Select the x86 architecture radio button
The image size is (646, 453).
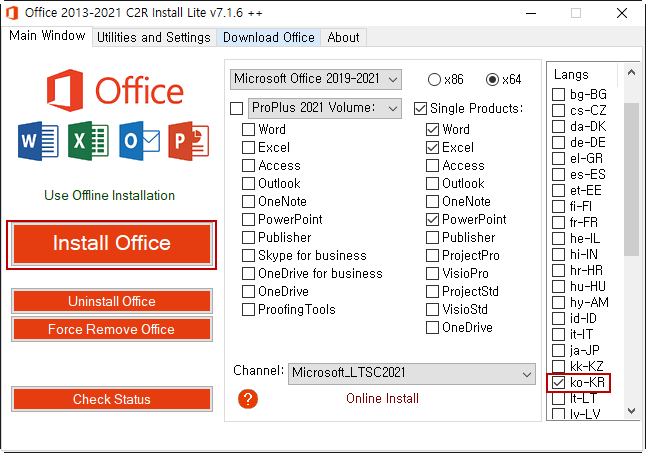434,79
